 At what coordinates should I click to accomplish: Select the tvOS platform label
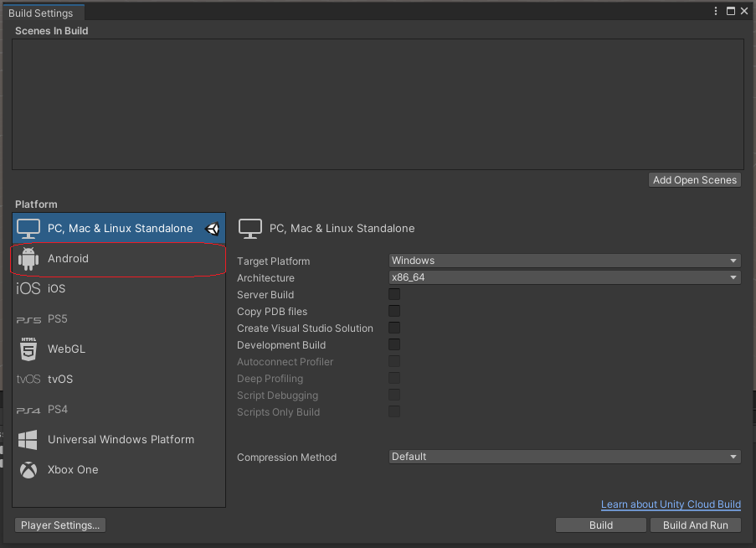(60, 380)
